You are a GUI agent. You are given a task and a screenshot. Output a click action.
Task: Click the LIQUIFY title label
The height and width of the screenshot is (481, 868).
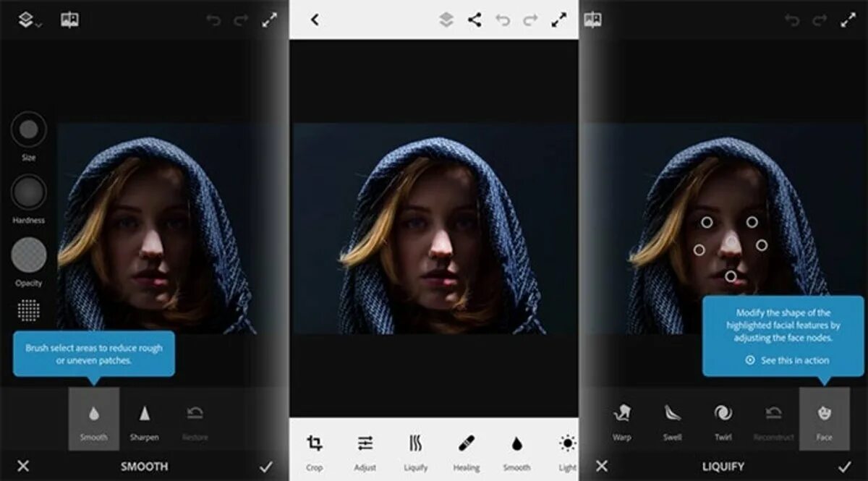click(723, 467)
